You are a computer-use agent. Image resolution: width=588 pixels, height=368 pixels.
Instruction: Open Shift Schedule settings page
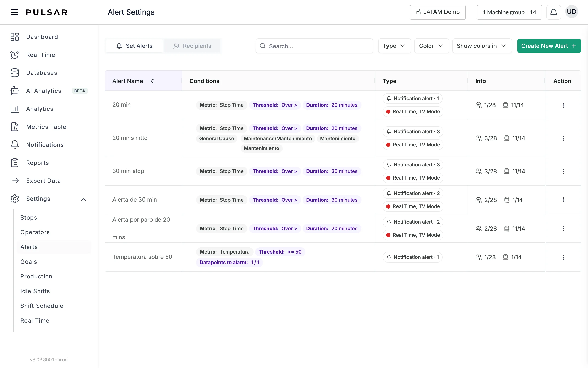42,306
